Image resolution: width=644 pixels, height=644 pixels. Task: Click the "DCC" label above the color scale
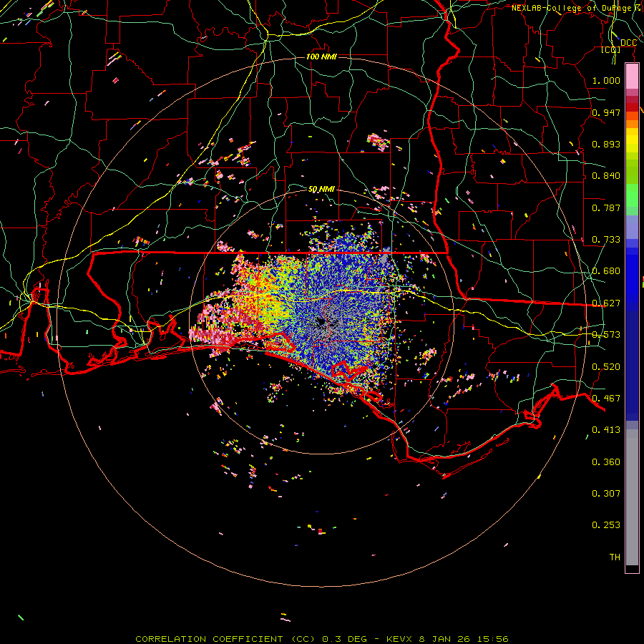click(628, 43)
